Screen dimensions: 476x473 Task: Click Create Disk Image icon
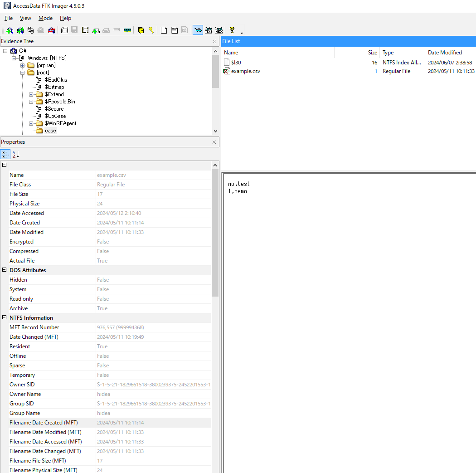click(x=64, y=30)
